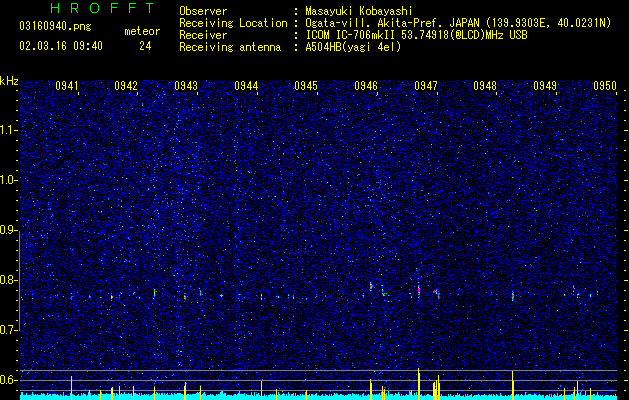Click the 0.7 frequency axis label
Viewport: 629px width, 400px height.
(8, 330)
